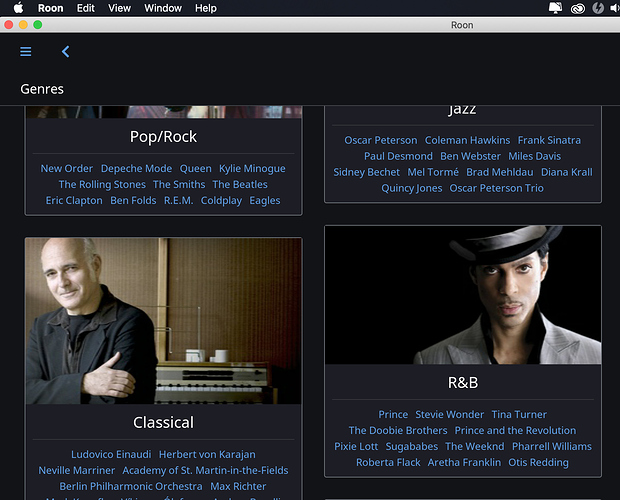Open artist Frank Sinatra
This screenshot has width=620, height=500.
coord(550,140)
